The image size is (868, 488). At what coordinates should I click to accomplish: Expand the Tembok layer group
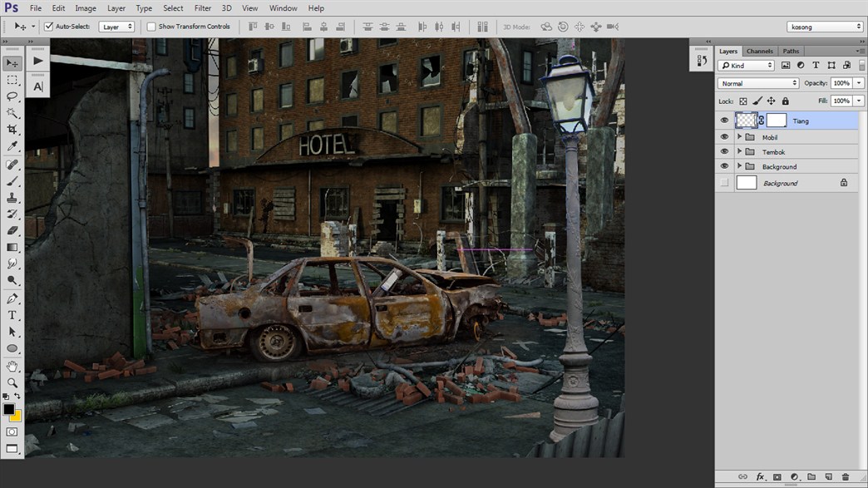pyautogui.click(x=739, y=152)
